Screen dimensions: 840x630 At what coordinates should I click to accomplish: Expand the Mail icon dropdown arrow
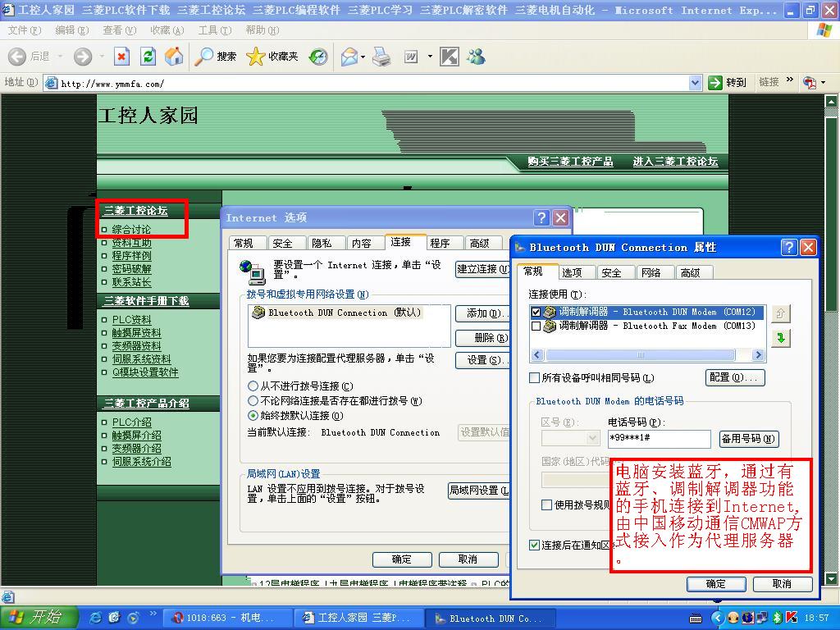coord(363,57)
